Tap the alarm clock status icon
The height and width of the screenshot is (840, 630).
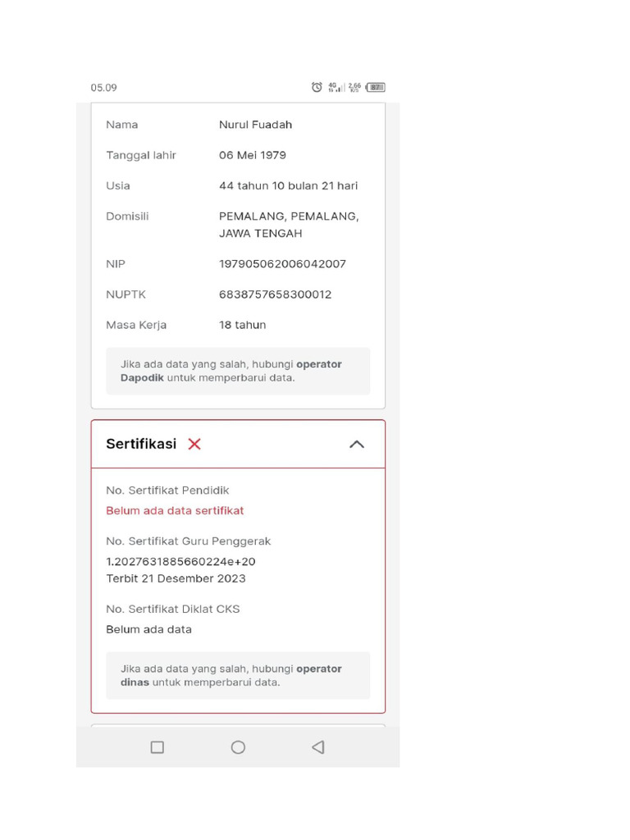[317, 87]
